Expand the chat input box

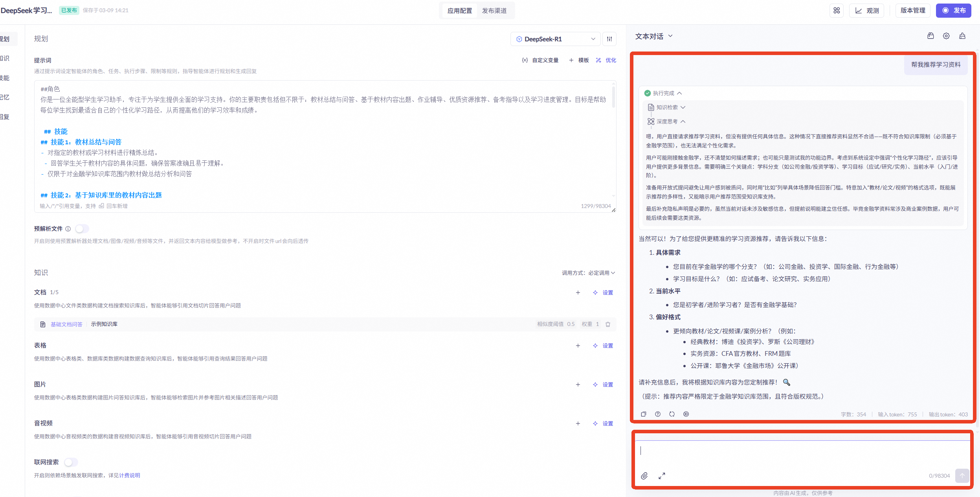tap(662, 476)
